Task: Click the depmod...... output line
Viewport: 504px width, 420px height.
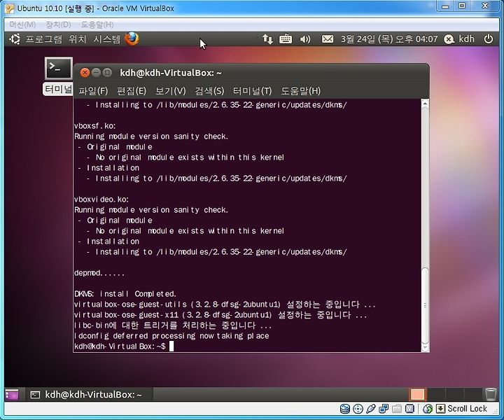Action: (99, 273)
